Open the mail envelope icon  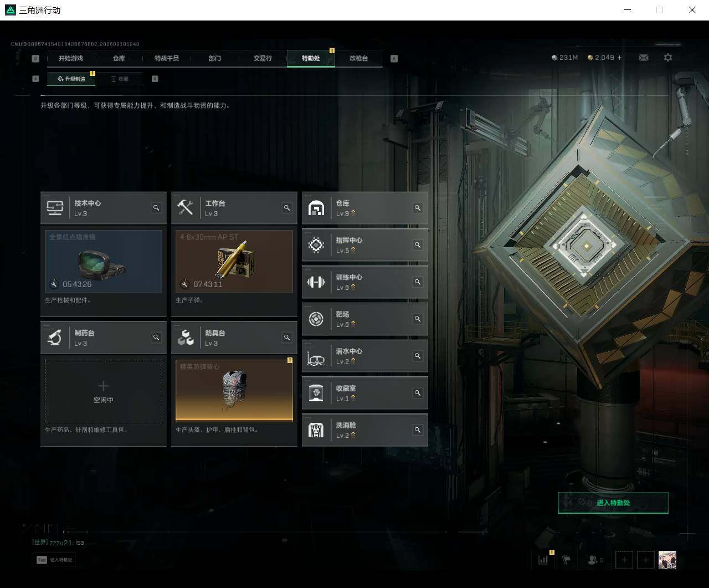pos(644,58)
